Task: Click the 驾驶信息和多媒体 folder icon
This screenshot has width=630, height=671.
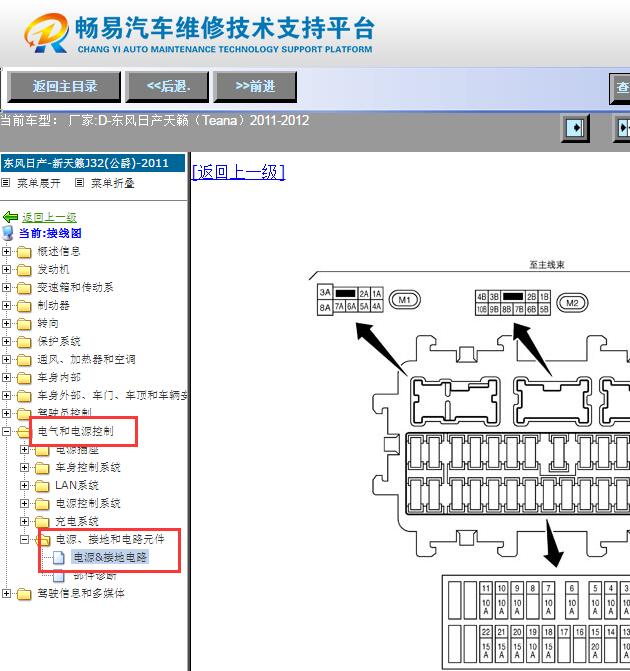Action: 24,594
